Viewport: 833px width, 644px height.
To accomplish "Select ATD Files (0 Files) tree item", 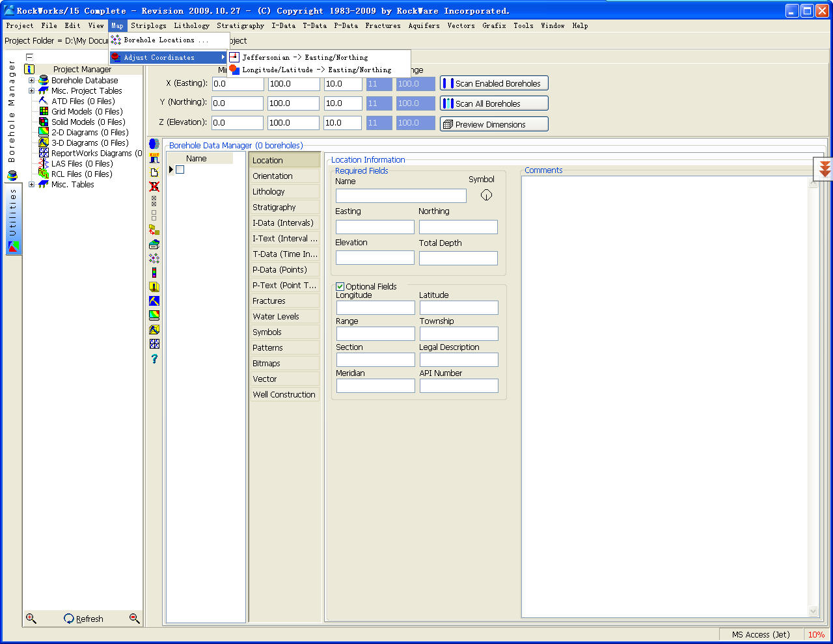I will click(83, 101).
